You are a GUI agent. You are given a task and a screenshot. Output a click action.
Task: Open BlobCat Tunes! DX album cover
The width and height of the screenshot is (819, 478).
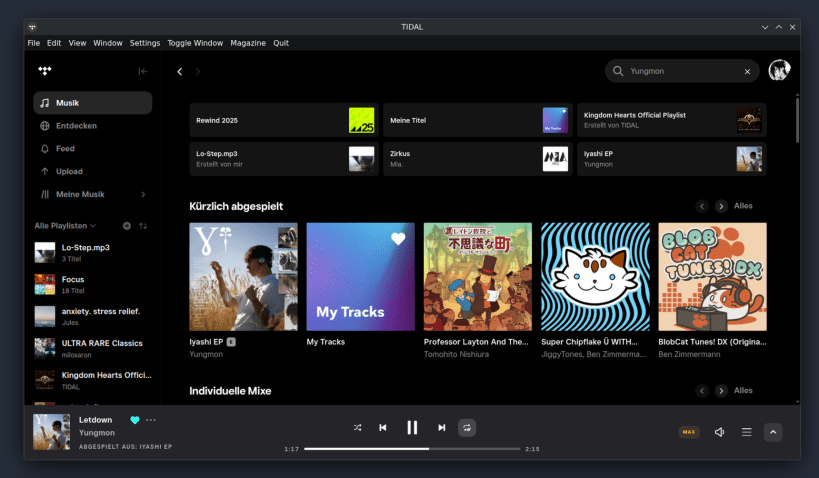712,277
